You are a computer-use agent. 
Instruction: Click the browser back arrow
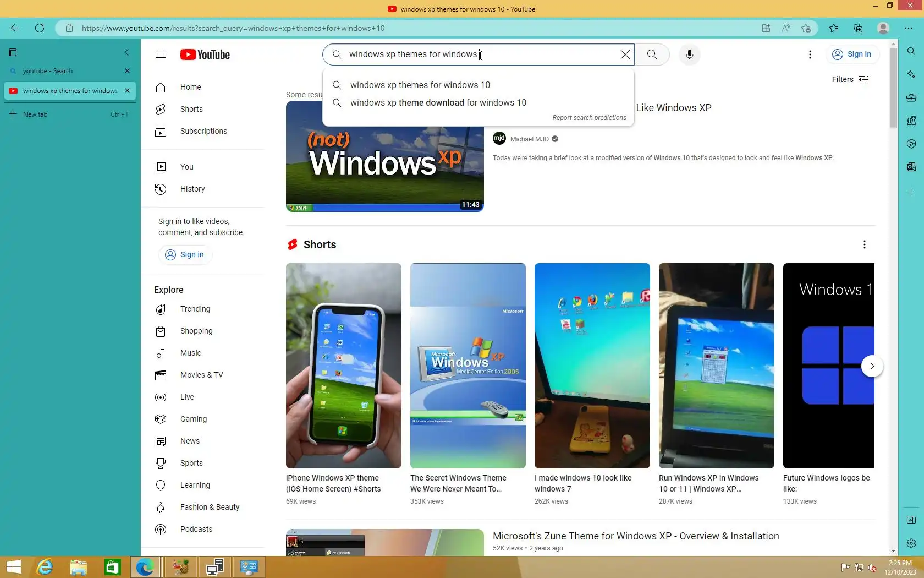(x=15, y=28)
